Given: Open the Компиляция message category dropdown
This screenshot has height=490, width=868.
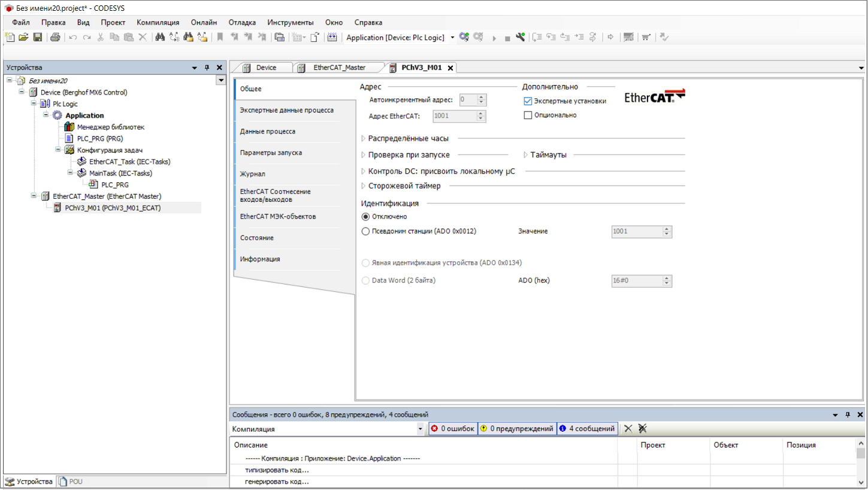Looking at the screenshot, I should [x=420, y=429].
